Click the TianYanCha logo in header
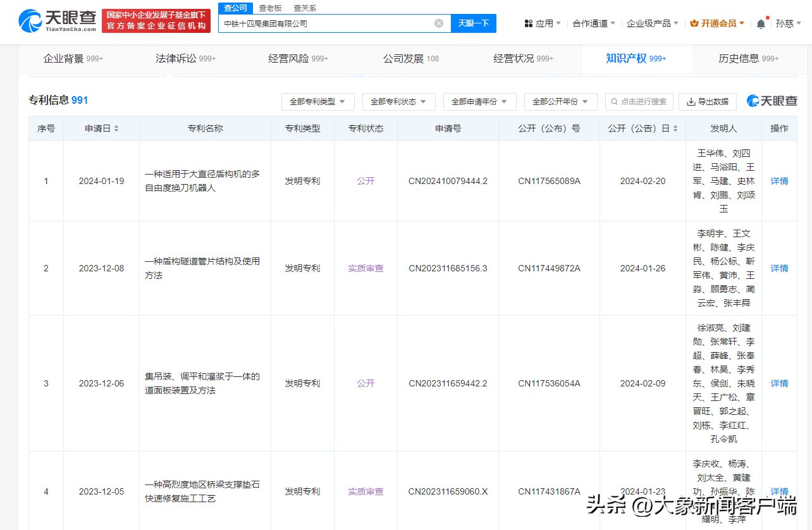Screen dimensions: 812x530 coord(58,21)
